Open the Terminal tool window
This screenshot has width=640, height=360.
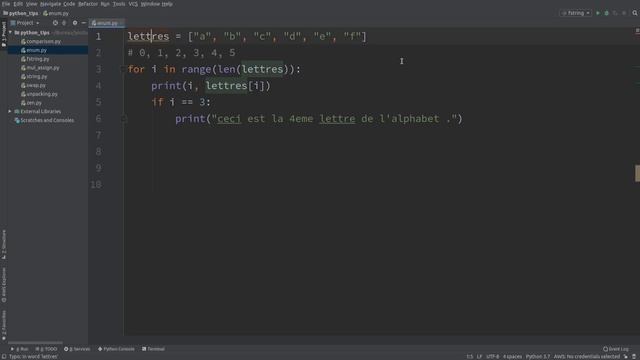pos(153,349)
